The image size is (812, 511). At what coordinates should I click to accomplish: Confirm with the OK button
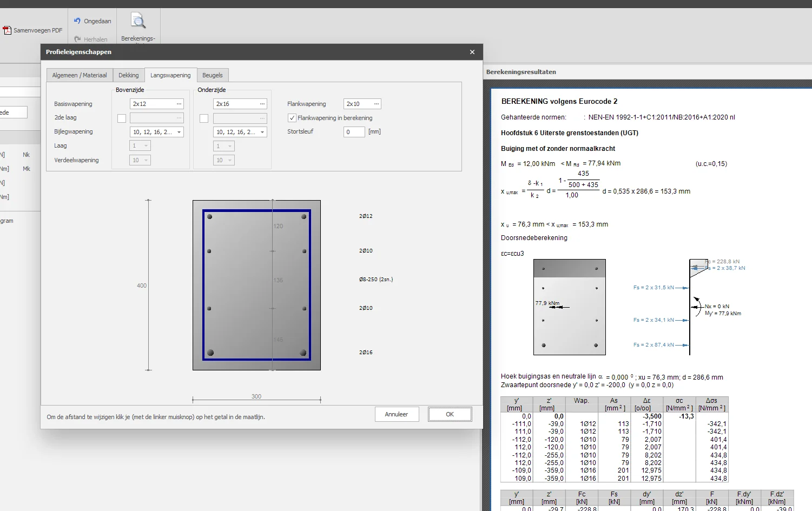(450, 414)
